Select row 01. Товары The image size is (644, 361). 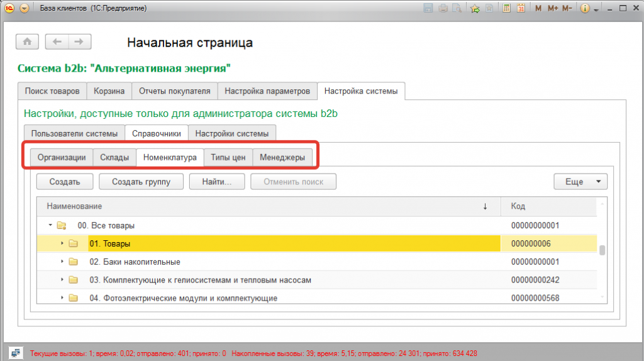(x=317, y=243)
